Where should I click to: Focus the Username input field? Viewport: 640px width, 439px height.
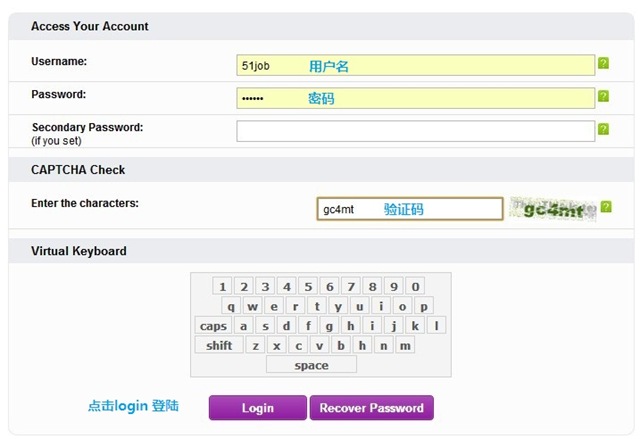tap(415, 66)
